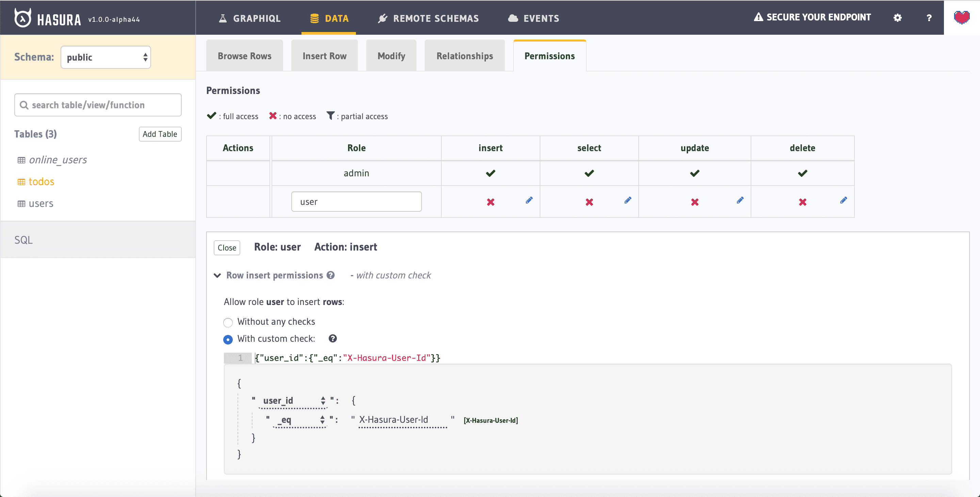
Task: Open the Schema public dropdown
Action: point(106,58)
